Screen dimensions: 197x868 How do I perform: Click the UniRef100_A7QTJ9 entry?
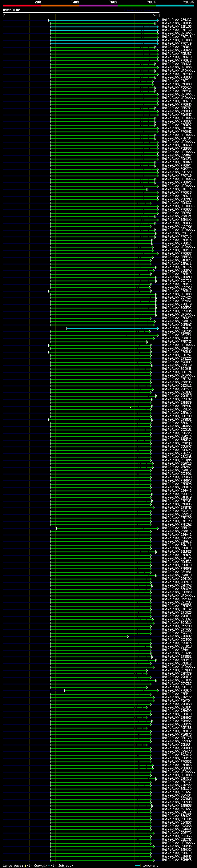point(177,43)
